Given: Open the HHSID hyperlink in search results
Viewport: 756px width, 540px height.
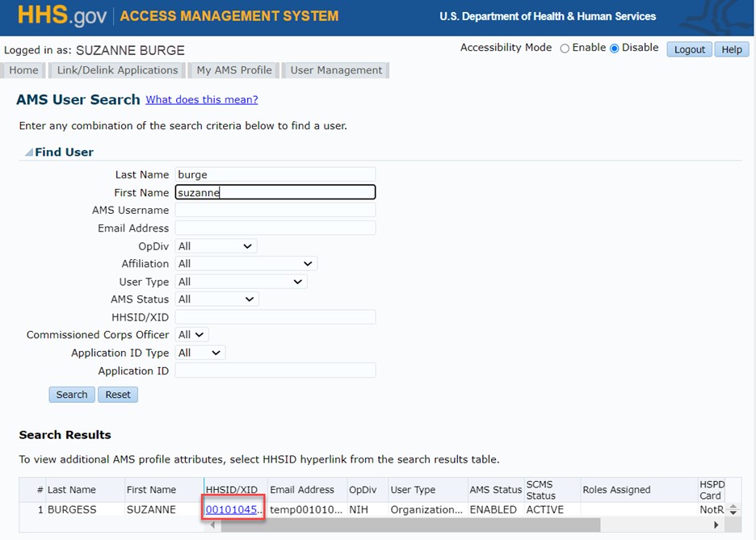Looking at the screenshot, I should point(233,510).
